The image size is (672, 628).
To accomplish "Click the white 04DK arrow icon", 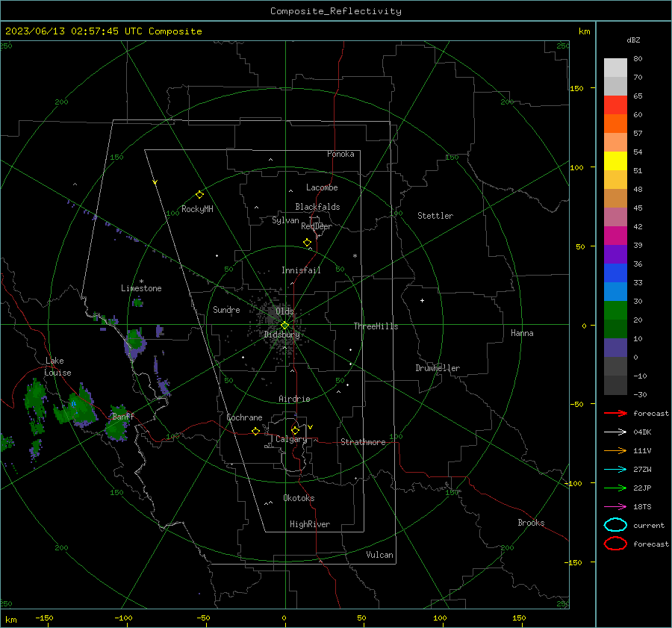I will coord(615,432).
